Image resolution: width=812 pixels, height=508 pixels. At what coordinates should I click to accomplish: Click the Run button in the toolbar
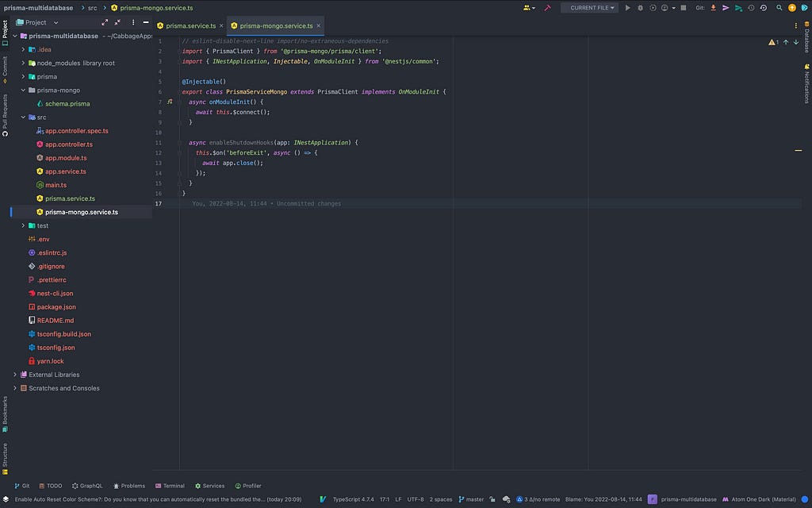click(628, 8)
